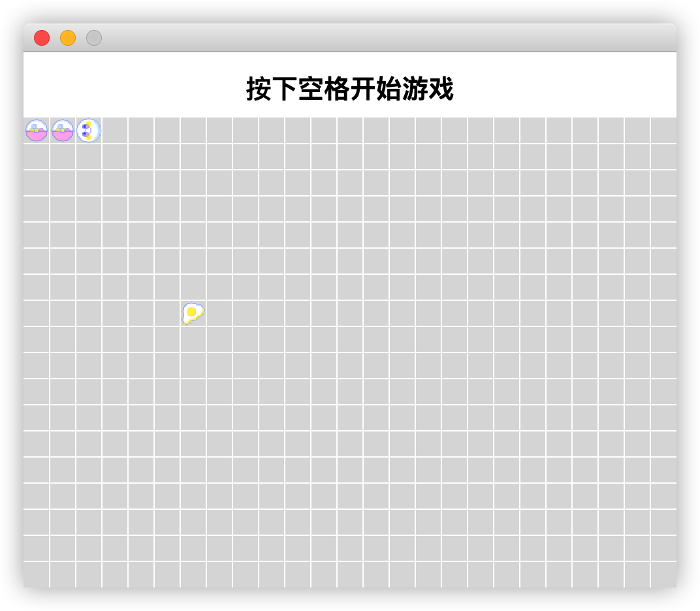The image size is (700, 611).
Task: Click the grid cell below the snake's tail
Action: (37, 156)
